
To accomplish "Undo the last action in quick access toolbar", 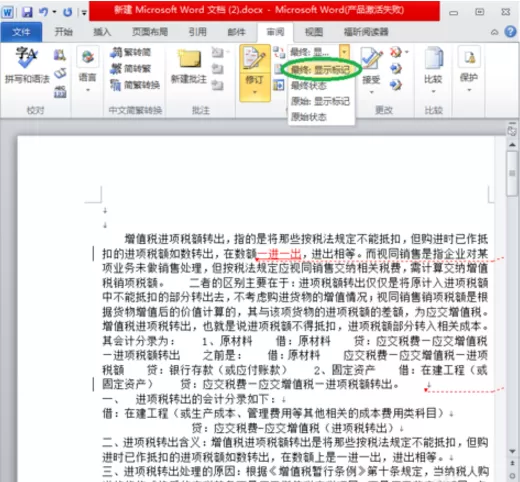I will tap(44, 12).
